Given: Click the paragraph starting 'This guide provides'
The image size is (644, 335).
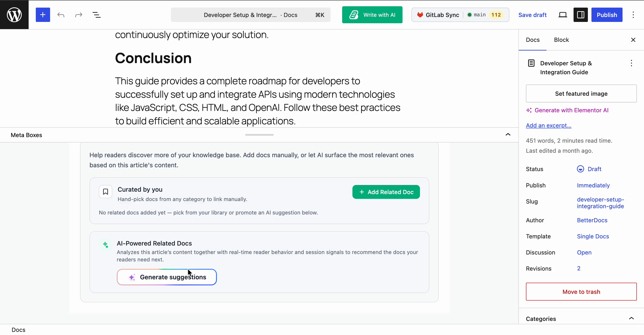Looking at the screenshot, I should 258,101.
